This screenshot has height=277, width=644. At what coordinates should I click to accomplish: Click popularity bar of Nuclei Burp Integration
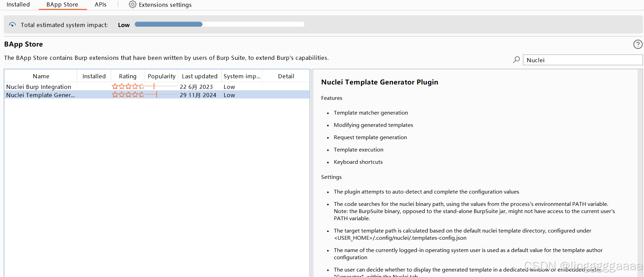161,87
